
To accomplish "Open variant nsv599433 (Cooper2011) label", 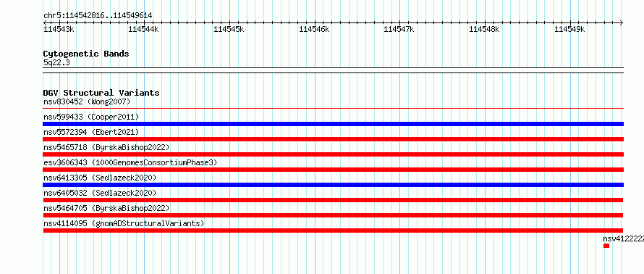I will pyautogui.click(x=91, y=117).
